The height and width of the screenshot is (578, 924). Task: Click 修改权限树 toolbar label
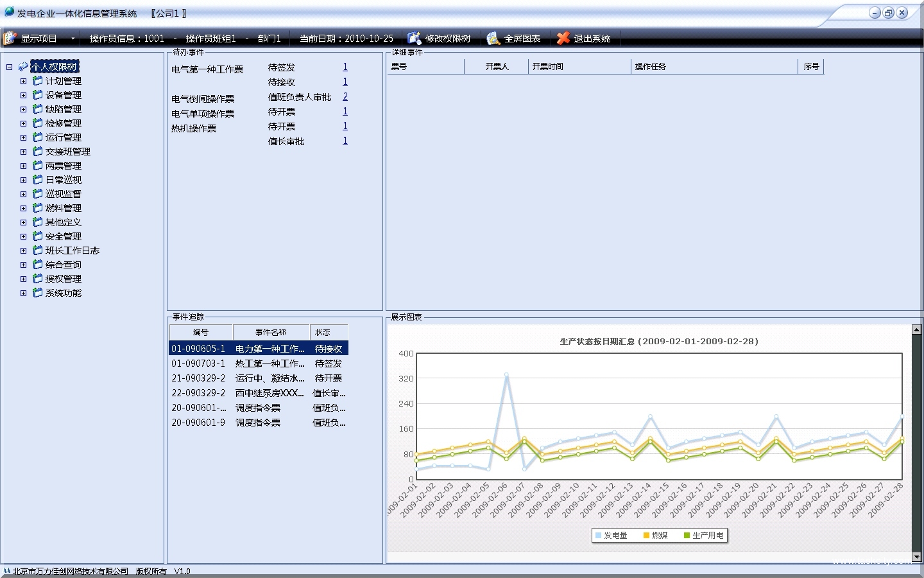point(448,39)
